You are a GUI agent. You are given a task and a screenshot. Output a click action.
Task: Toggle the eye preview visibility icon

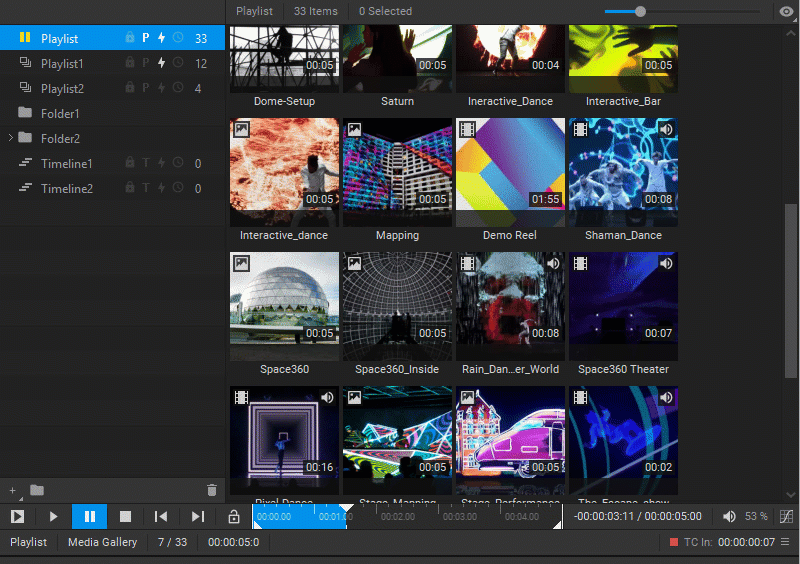pyautogui.click(x=786, y=11)
